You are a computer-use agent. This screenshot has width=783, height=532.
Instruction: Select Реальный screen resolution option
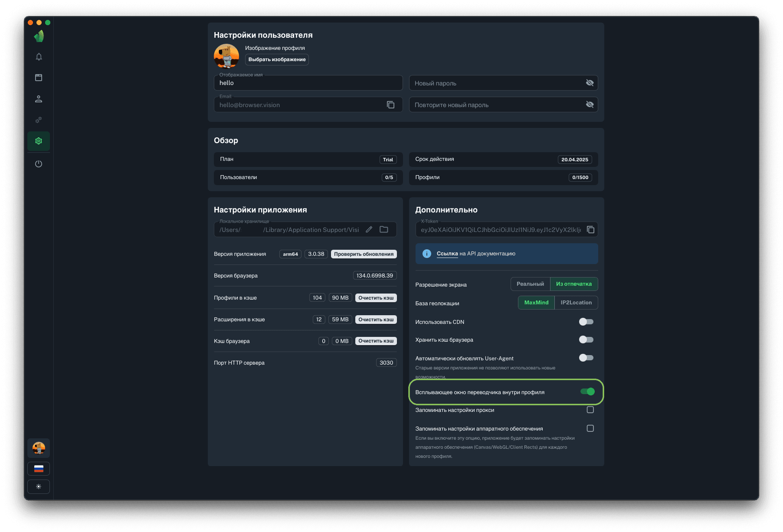530,284
